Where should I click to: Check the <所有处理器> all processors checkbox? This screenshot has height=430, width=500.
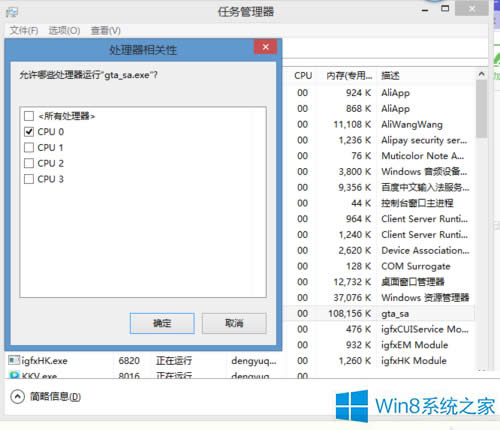(x=29, y=116)
